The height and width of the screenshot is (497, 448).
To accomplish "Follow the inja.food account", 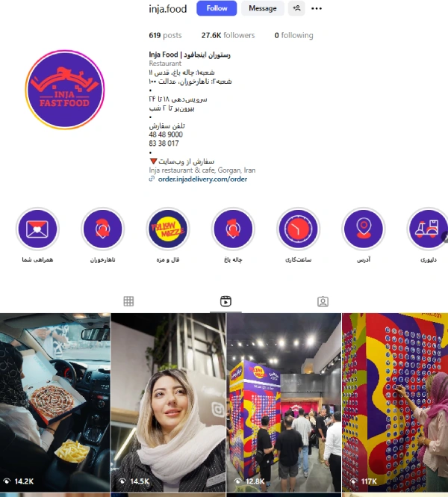I will click(x=217, y=8).
